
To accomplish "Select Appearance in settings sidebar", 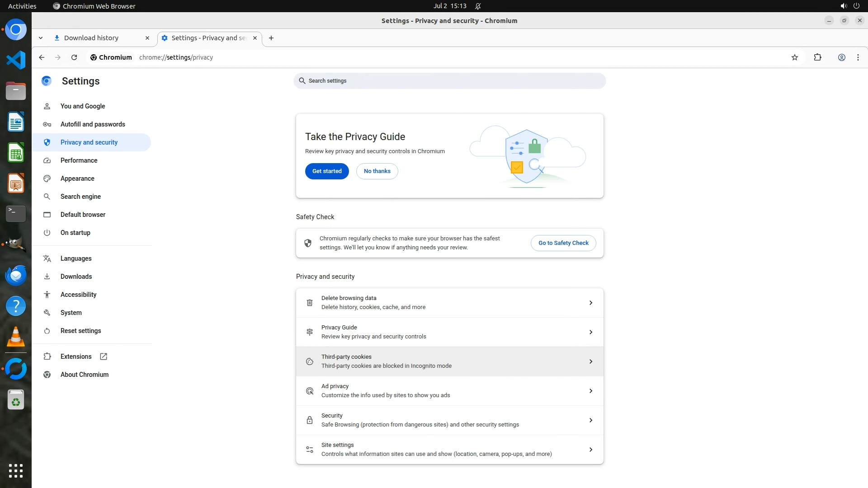I will tap(77, 178).
